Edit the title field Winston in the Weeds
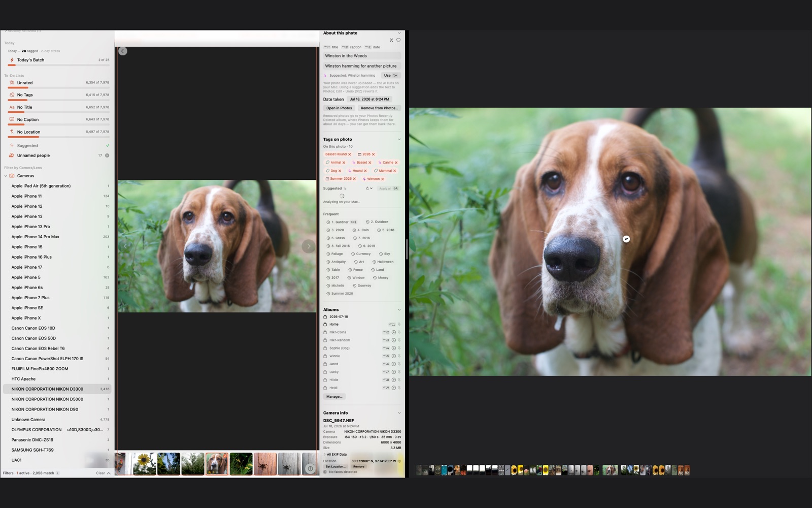 click(362, 56)
